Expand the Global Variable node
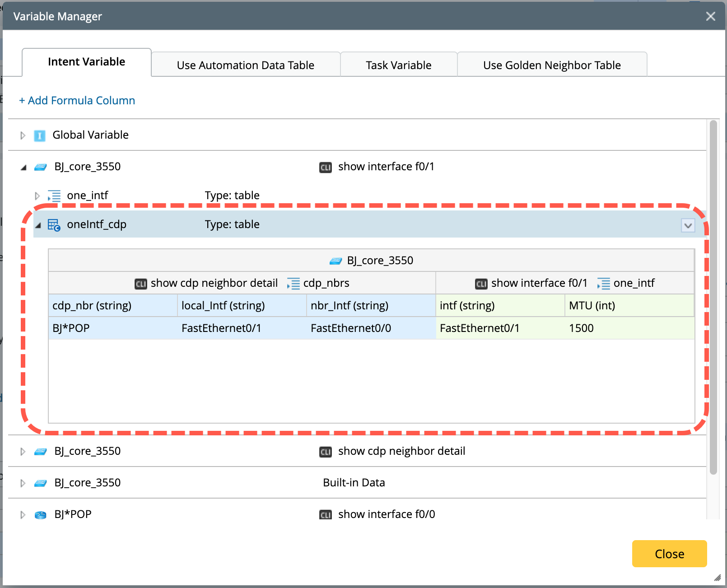This screenshot has width=727, height=588. pyautogui.click(x=23, y=135)
